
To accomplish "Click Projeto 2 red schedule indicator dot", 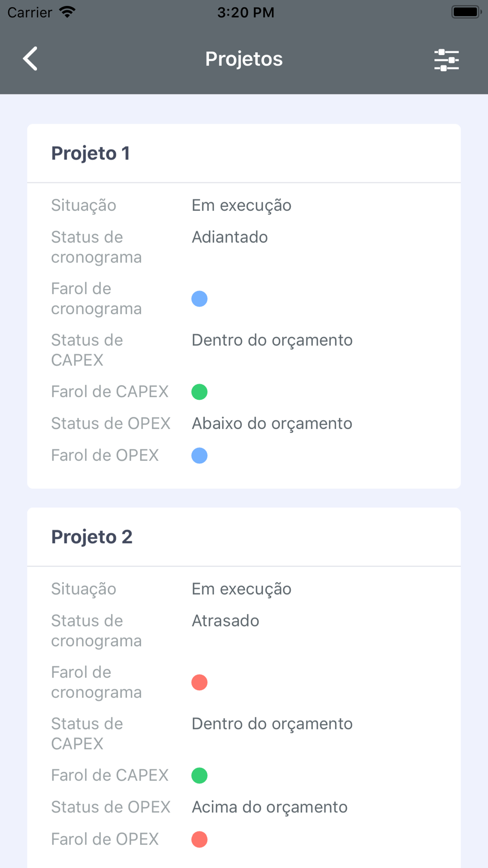I will click(199, 682).
